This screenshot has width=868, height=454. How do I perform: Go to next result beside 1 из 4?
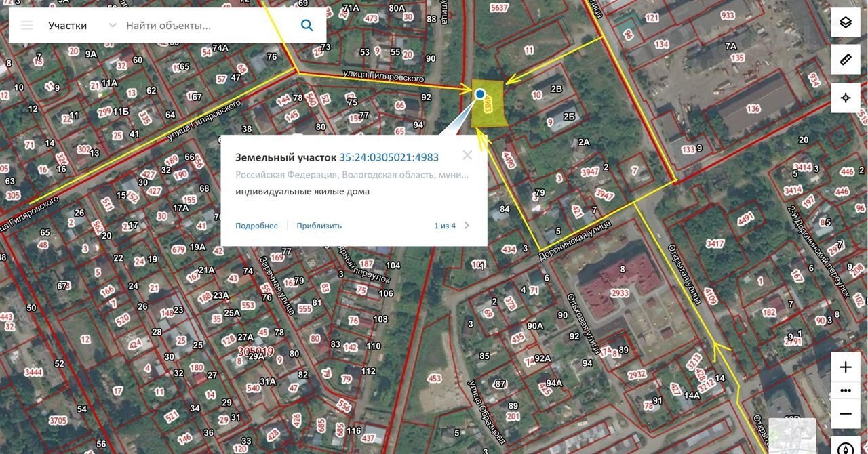coord(467,226)
